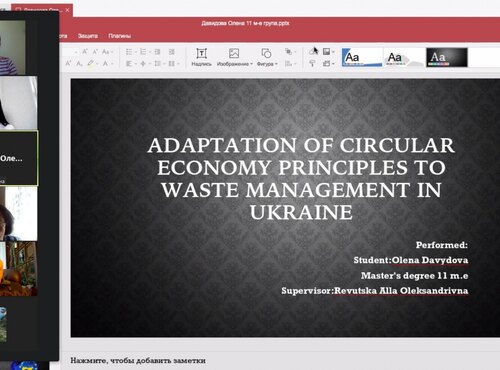Open the Плагины menu tab
500x370 pixels.
tap(119, 36)
